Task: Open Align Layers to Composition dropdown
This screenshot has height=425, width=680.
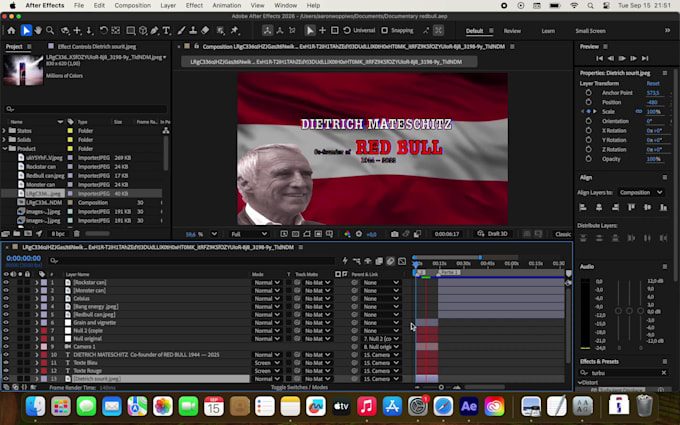Action: point(641,192)
